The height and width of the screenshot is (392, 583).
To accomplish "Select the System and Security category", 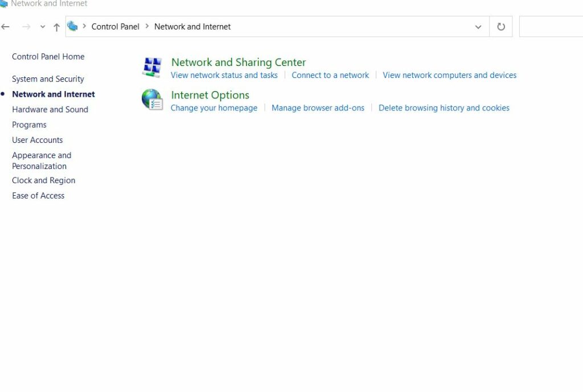I will tap(48, 79).
